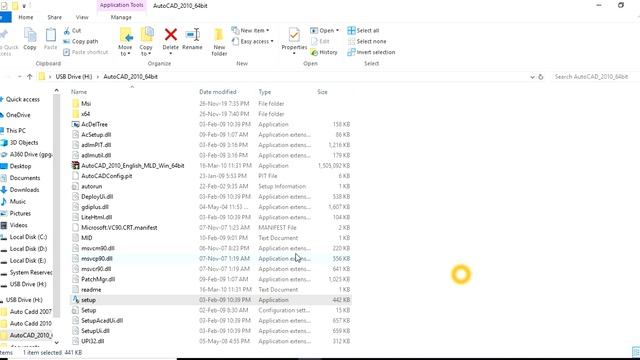This screenshot has height=360, width=640.
Task: Sort by the Type column header
Action: [264, 92]
